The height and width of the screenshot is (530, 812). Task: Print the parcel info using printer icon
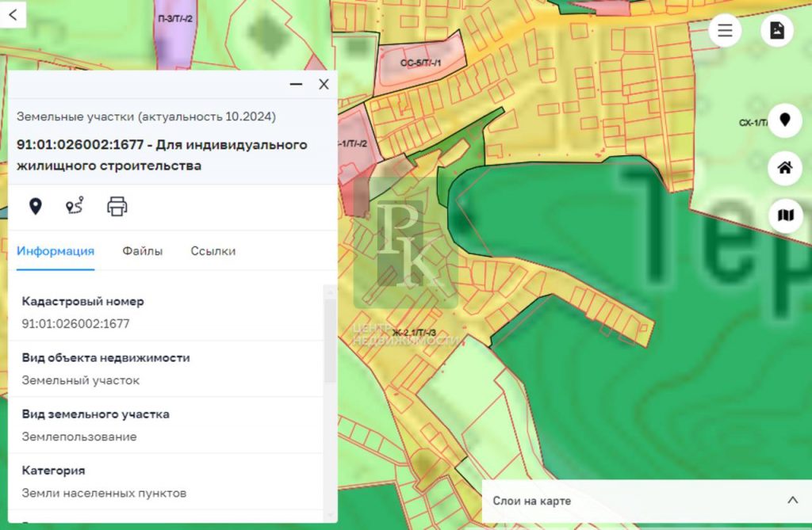tap(117, 207)
